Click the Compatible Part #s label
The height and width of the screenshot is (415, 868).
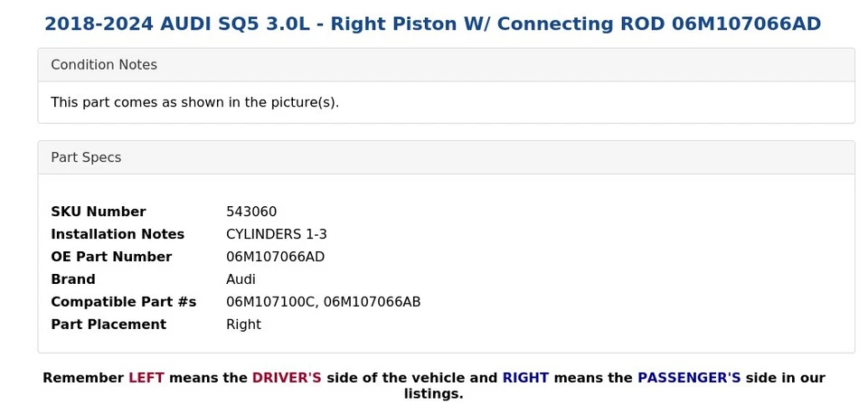tap(123, 302)
